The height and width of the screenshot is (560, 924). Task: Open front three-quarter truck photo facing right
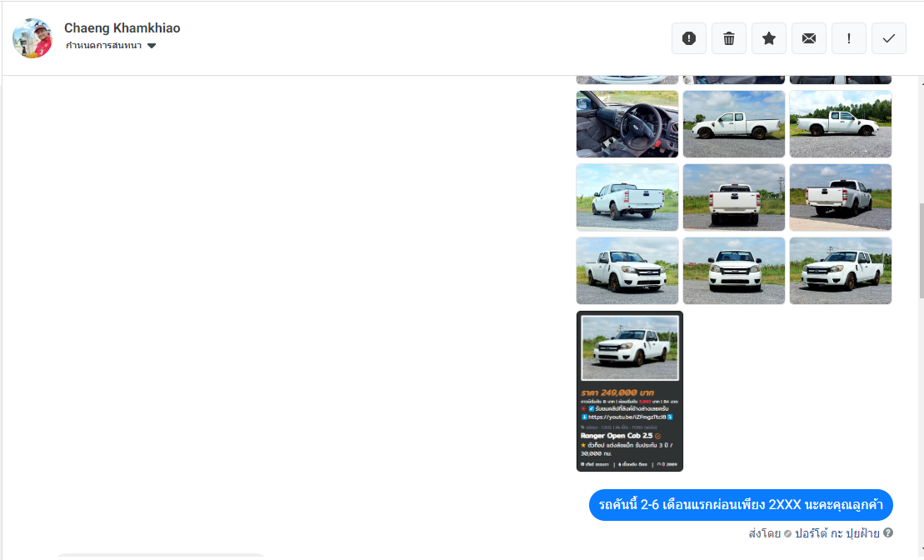coord(627,271)
